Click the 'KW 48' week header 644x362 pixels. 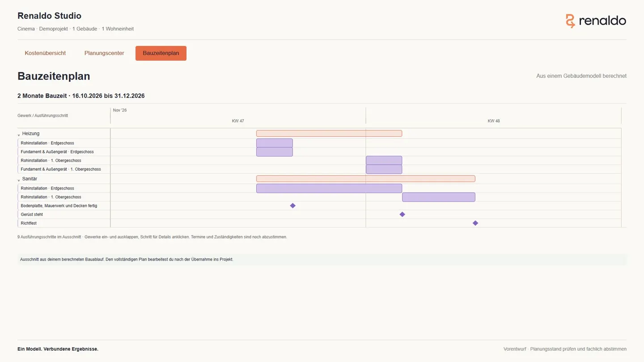coord(494,121)
